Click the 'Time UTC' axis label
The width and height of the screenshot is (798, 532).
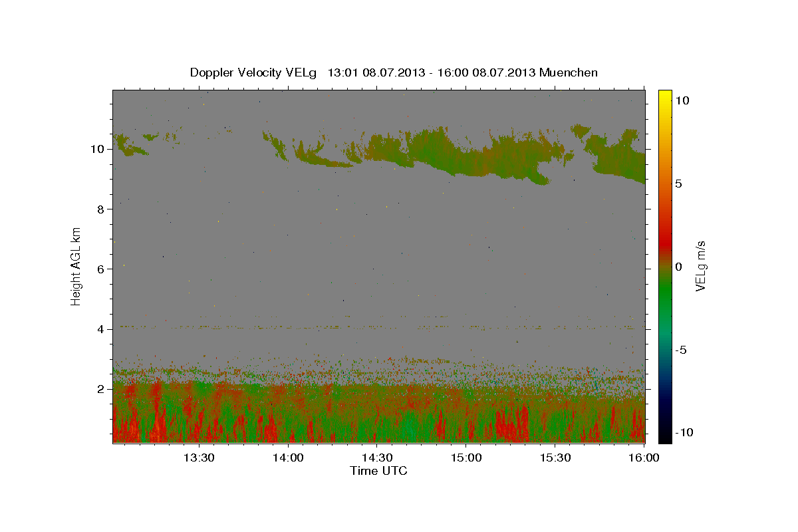click(x=378, y=471)
